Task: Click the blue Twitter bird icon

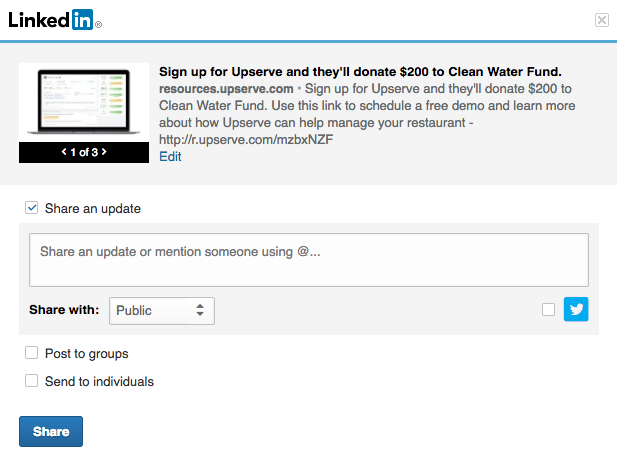Action: click(576, 310)
